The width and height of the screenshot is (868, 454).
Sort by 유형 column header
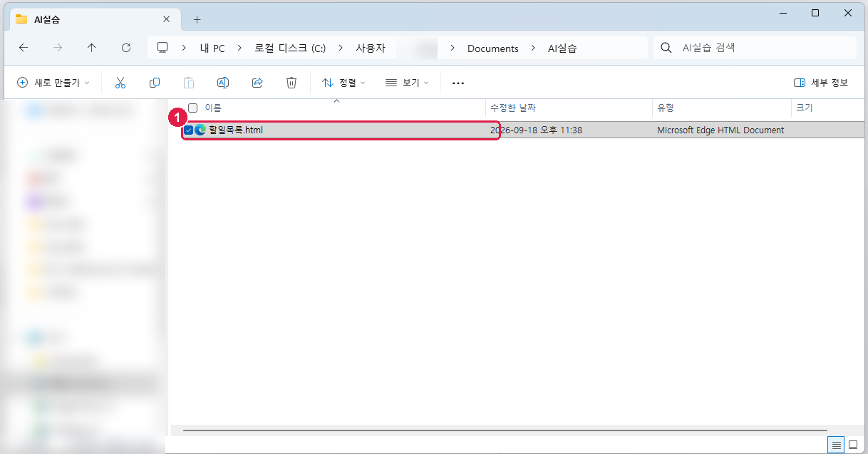[x=666, y=108]
